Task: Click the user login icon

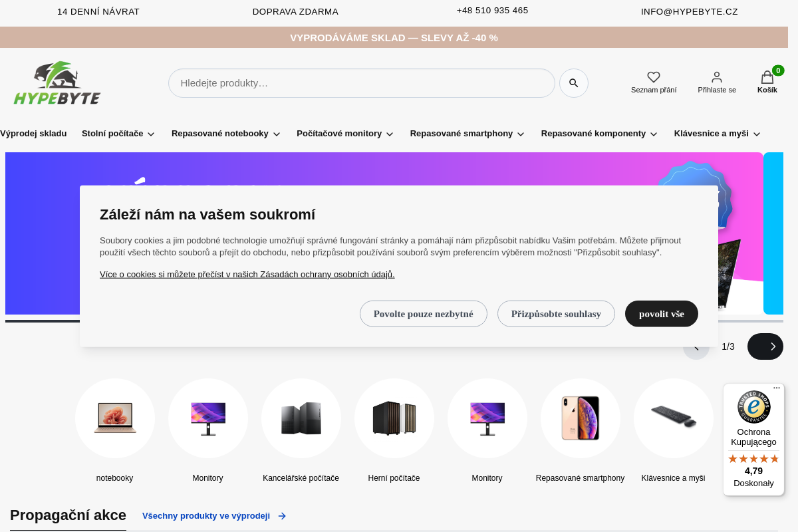Action: pyautogui.click(x=716, y=77)
